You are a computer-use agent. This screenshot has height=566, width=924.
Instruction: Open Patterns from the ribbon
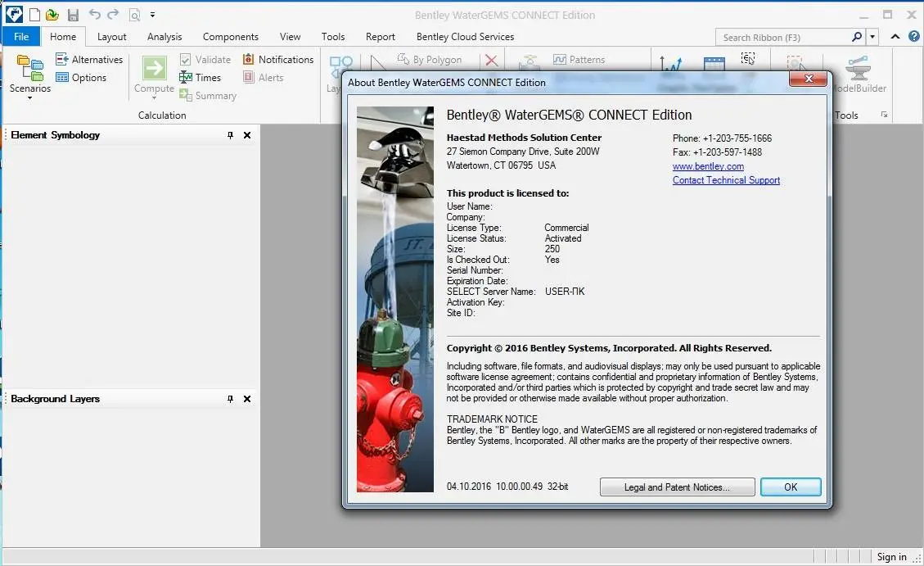coord(579,60)
